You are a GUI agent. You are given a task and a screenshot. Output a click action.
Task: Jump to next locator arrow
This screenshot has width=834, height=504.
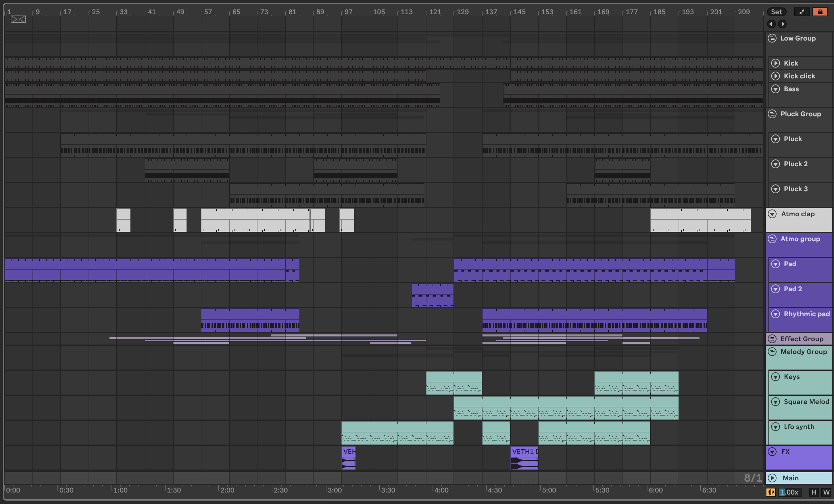pyautogui.click(x=782, y=24)
